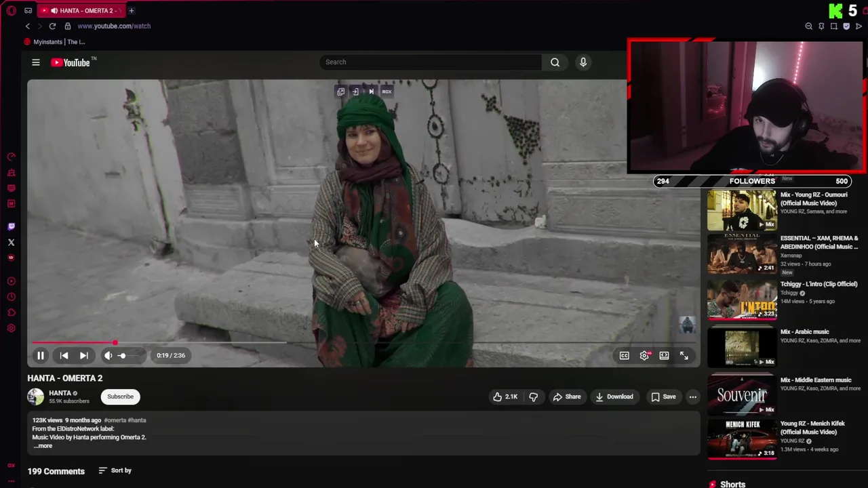The image size is (868, 488).
Task: Open Opera sidebar settings gear
Action: [11, 328]
